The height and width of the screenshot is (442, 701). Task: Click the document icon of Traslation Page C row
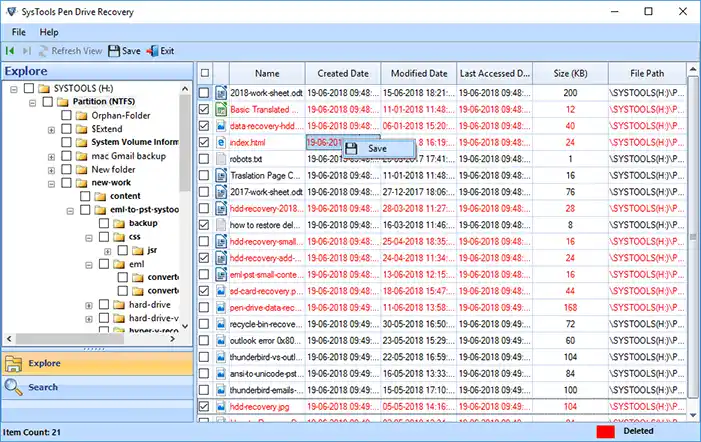(221, 176)
